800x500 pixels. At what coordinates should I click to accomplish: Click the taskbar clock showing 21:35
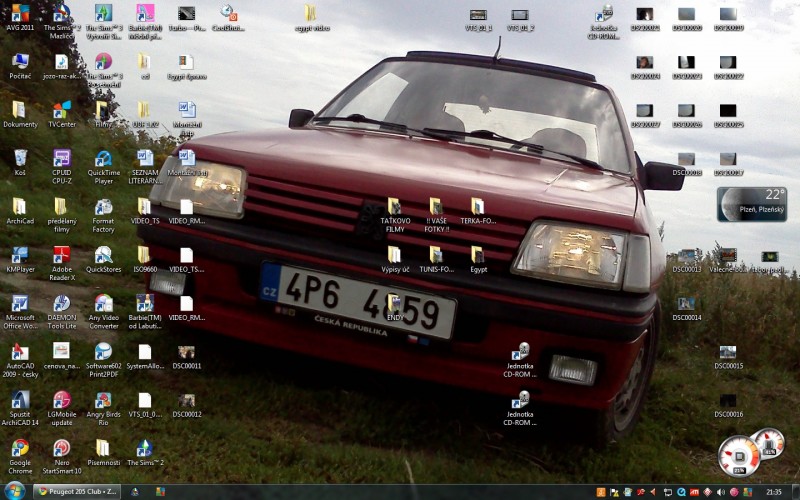[x=773, y=492]
